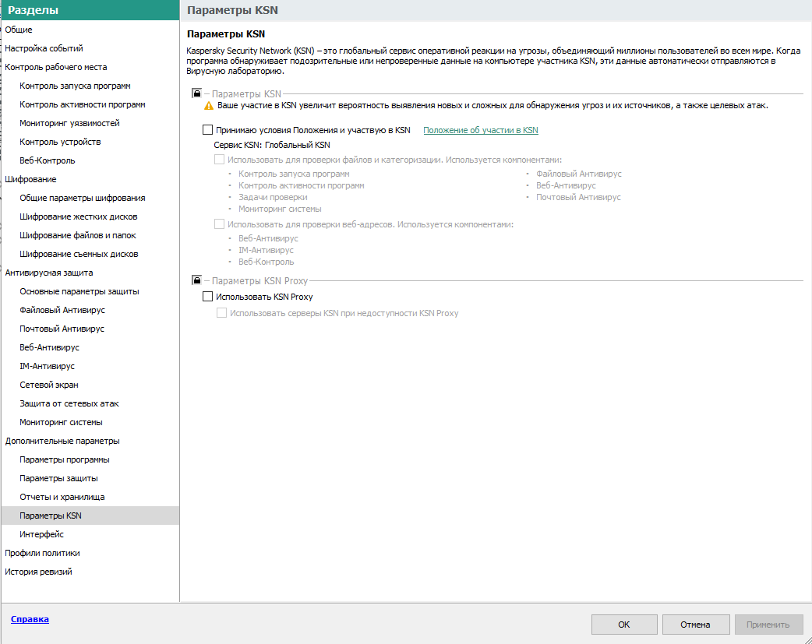Open История ревизий section
The width and height of the screenshot is (812, 644).
point(90,572)
